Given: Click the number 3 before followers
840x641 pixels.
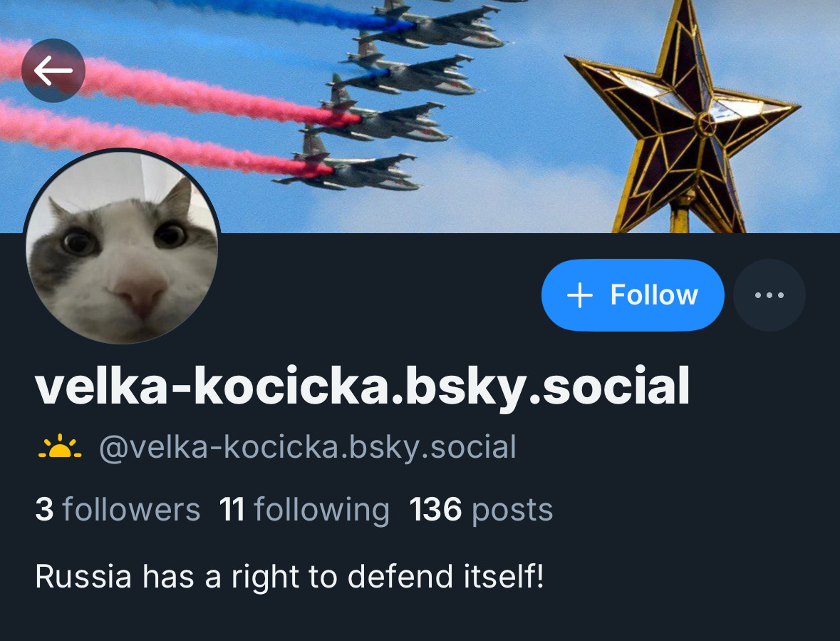Looking at the screenshot, I should tap(44, 509).
